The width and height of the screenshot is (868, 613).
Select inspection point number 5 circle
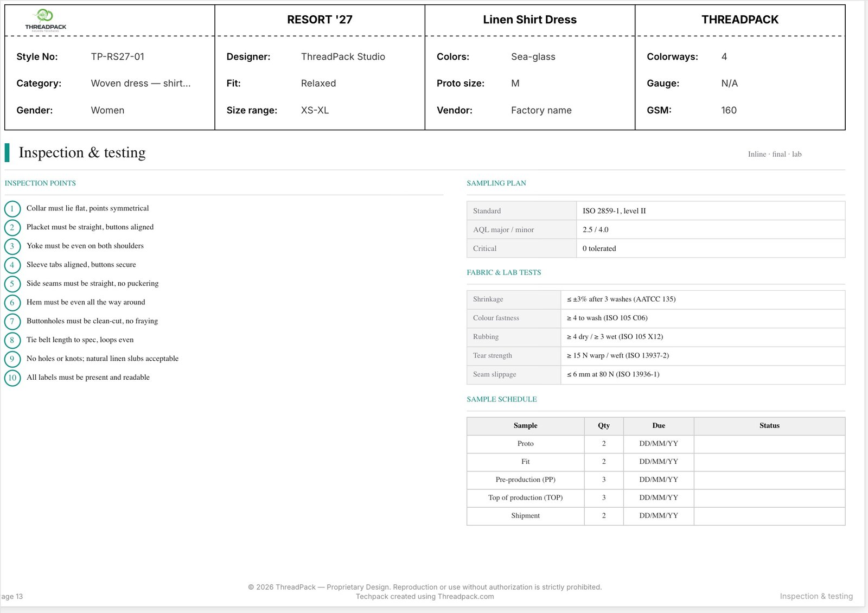(x=12, y=284)
